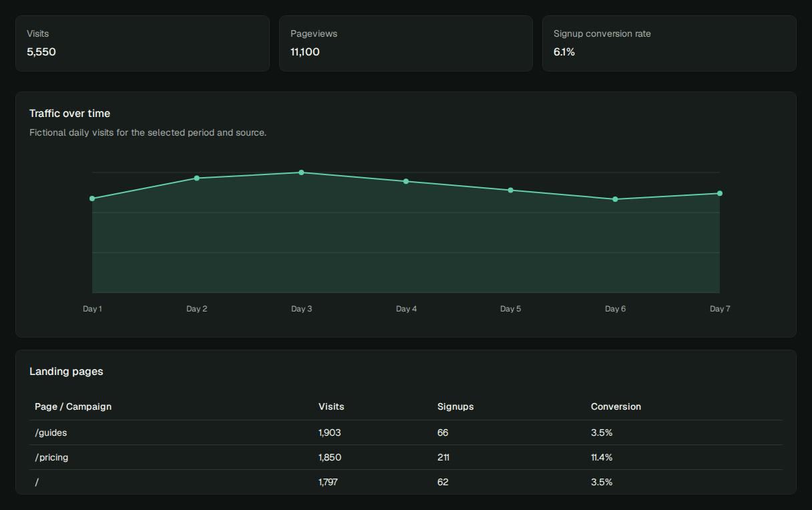The width and height of the screenshot is (812, 510).
Task: Click the "Day 6" axis label
Action: coord(615,309)
